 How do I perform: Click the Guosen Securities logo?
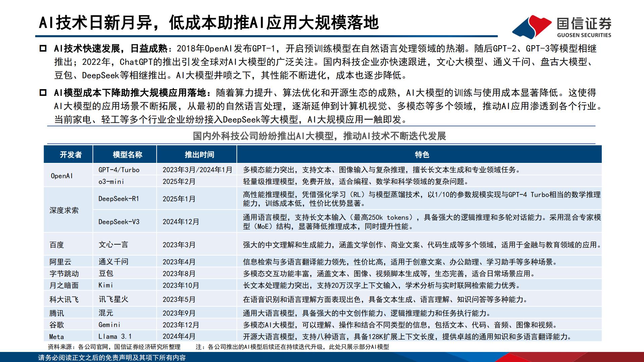[562, 27]
